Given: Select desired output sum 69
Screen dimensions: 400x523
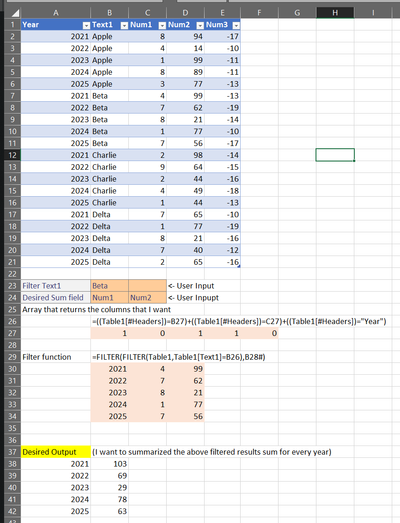Looking at the screenshot, I should pos(109,476).
